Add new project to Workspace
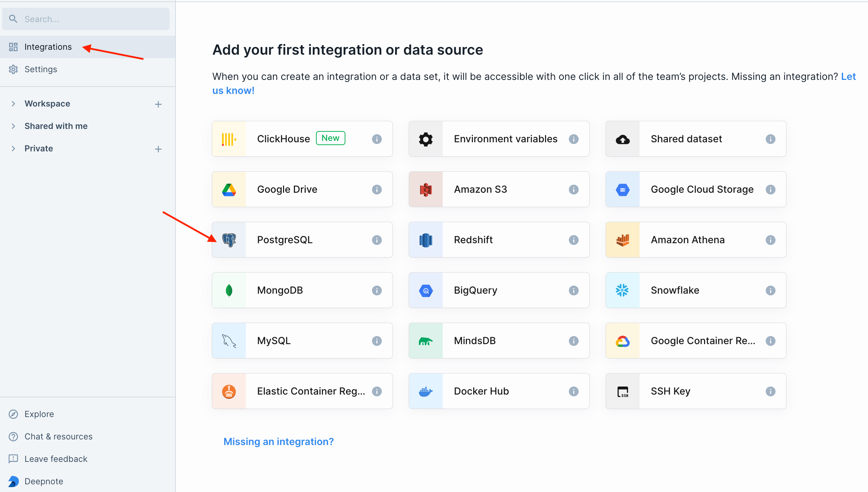Screen dimensions: 868x492 (x=158, y=104)
